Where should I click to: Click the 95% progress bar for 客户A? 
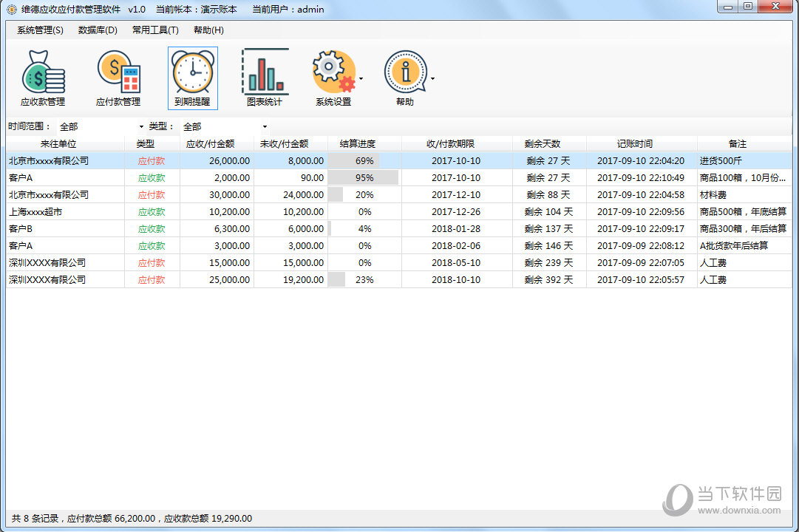pos(364,178)
